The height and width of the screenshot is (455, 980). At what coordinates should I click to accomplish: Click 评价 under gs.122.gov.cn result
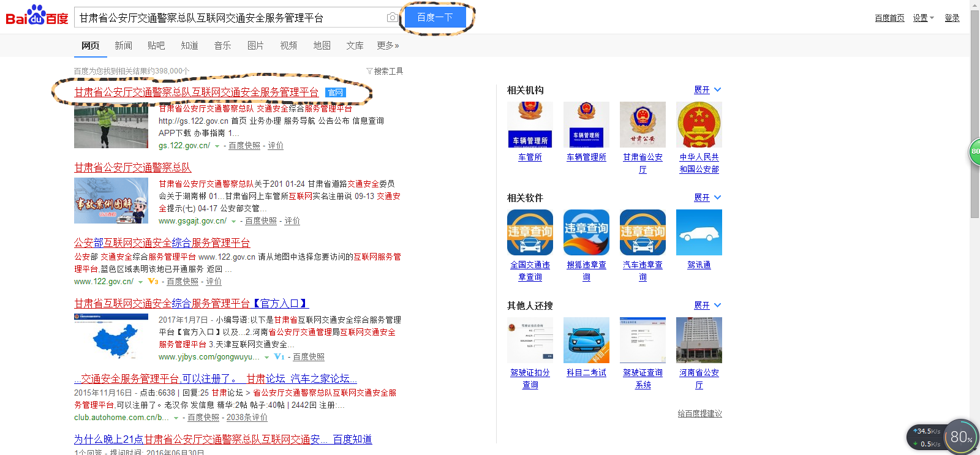276,146
